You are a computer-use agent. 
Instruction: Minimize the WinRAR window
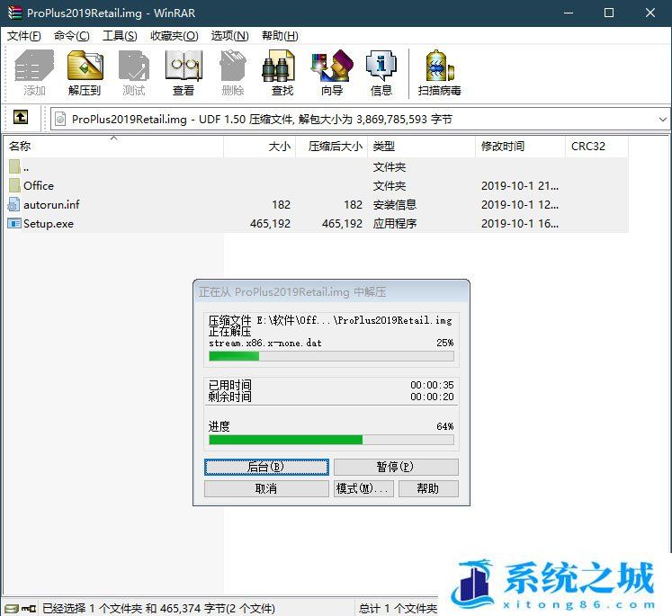(569, 13)
